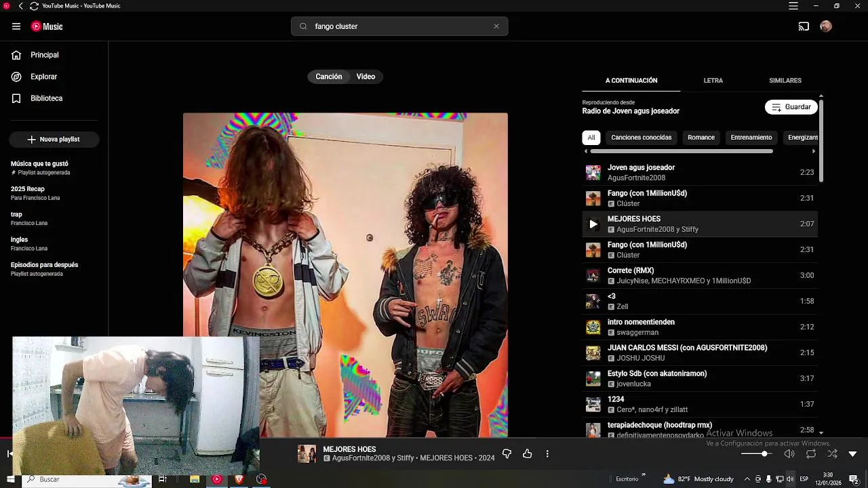Open the weather widget showing 82°F
The image size is (868, 488).
(x=698, y=479)
